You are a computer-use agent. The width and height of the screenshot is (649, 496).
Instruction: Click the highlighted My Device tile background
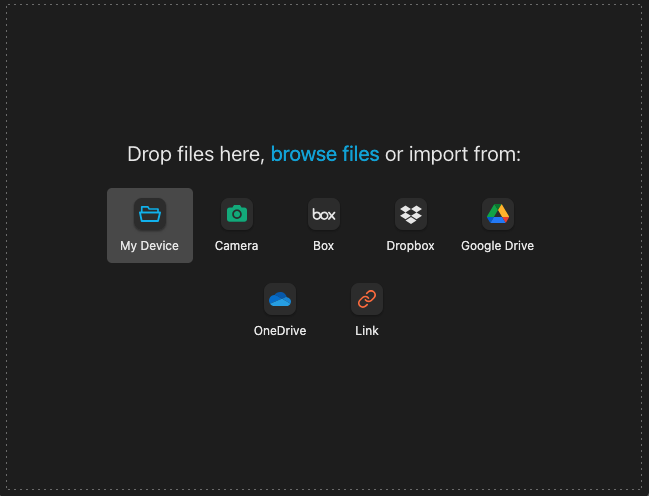point(120,200)
